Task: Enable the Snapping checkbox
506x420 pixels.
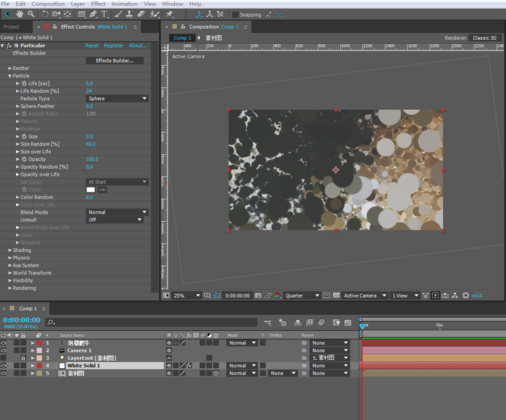Action: pyautogui.click(x=235, y=15)
